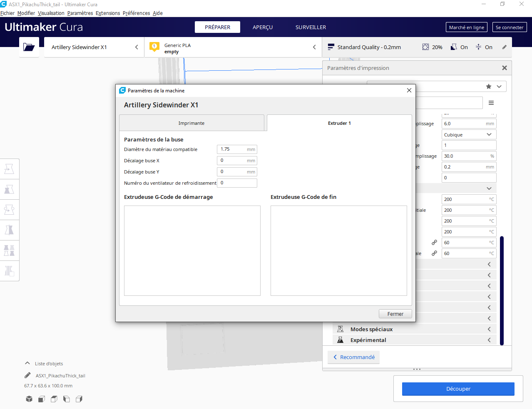
Task: Switch to left side view cube icon
Action: (67, 399)
